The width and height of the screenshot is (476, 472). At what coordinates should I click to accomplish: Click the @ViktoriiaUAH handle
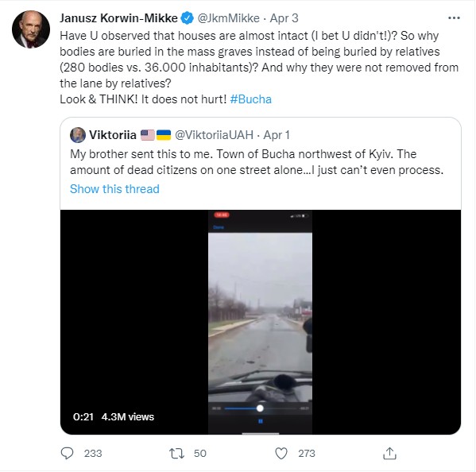point(215,135)
